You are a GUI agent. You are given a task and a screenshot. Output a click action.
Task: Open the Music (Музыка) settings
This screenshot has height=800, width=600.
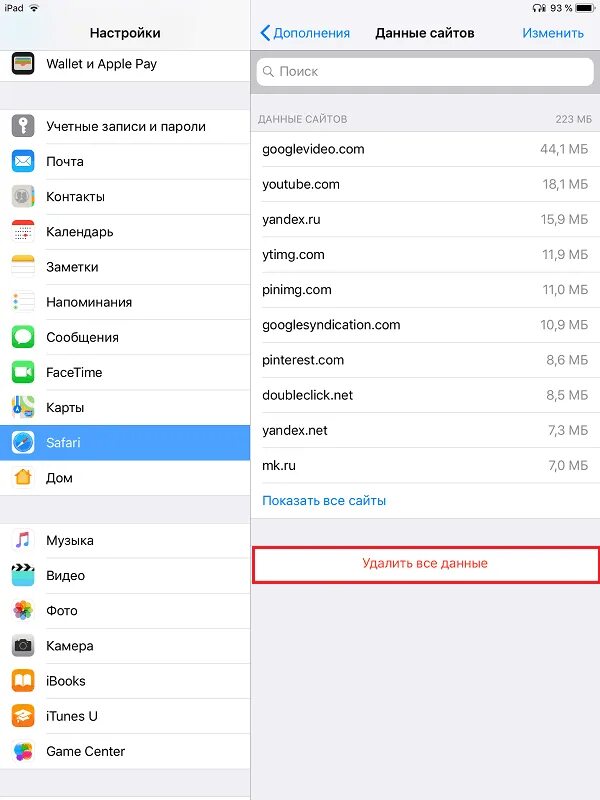[125, 540]
